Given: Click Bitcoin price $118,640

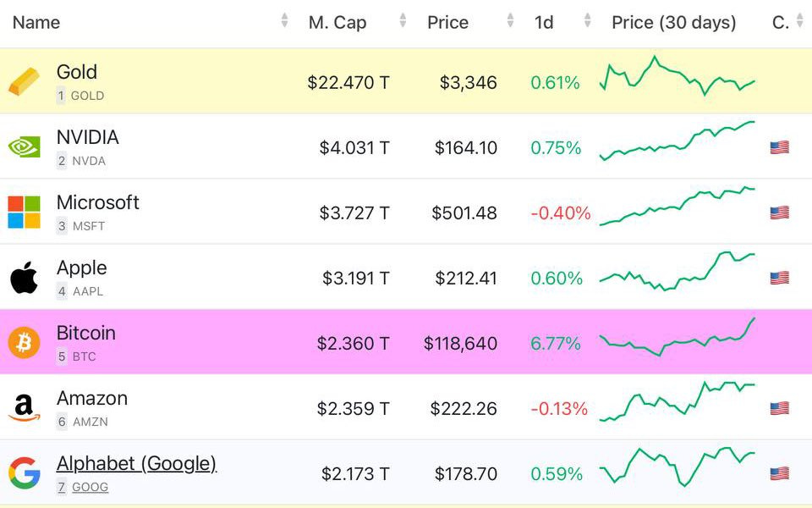Looking at the screenshot, I should pyautogui.click(x=460, y=344).
